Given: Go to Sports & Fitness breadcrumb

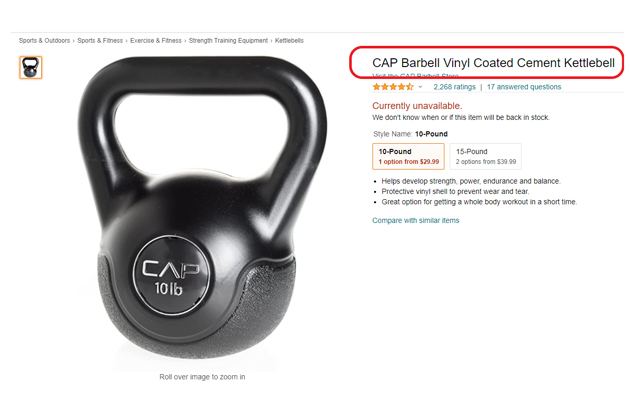Looking at the screenshot, I should point(100,41).
